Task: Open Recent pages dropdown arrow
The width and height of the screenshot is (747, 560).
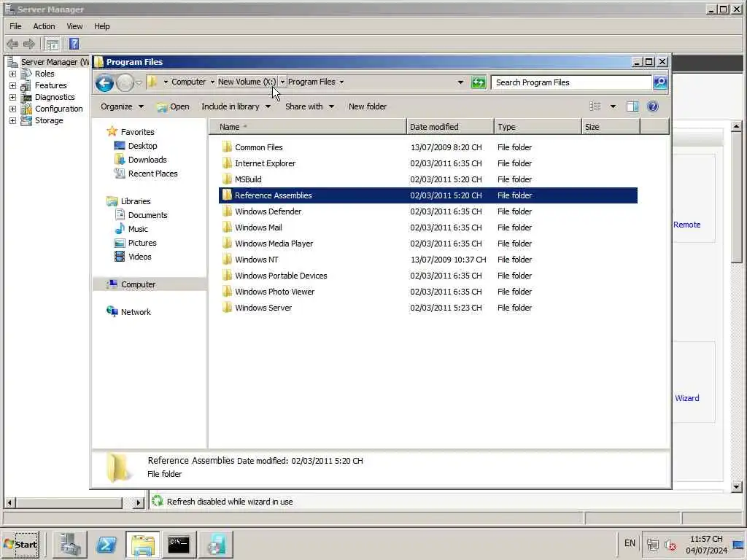Action: click(x=139, y=83)
